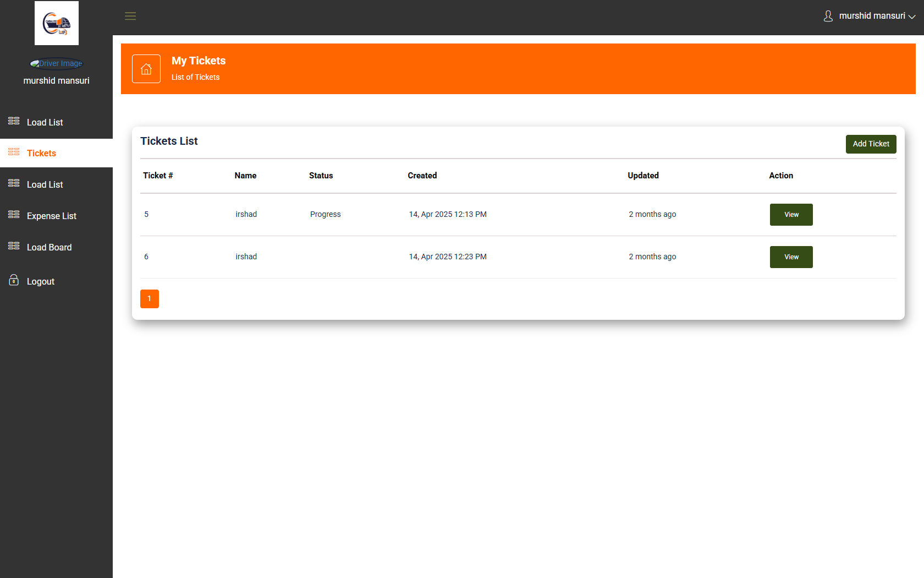The width and height of the screenshot is (924, 578).
Task: Click ticket number 6 cell
Action: pos(146,257)
